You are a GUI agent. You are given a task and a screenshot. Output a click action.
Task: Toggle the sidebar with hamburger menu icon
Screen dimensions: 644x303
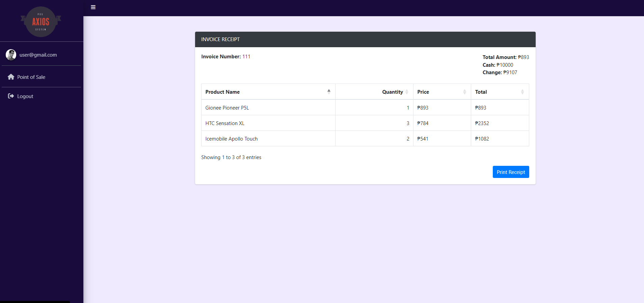click(93, 7)
